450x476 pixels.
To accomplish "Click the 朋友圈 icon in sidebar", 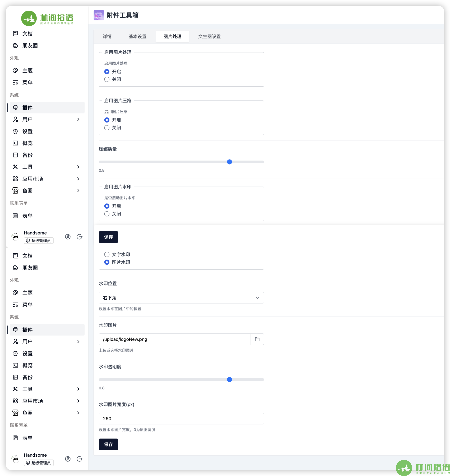I will pos(15,46).
